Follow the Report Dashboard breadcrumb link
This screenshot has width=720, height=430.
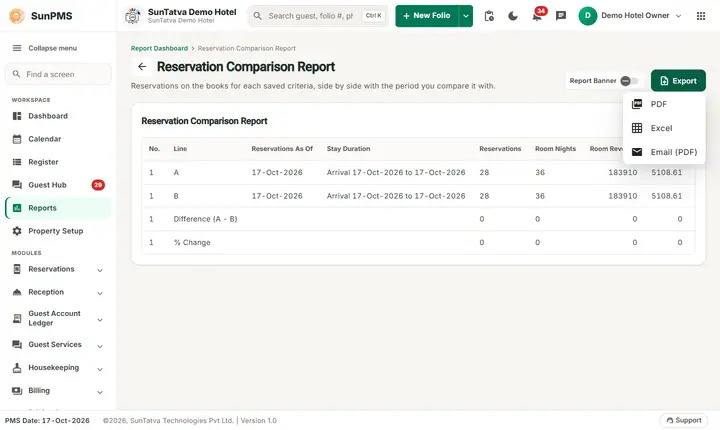159,48
